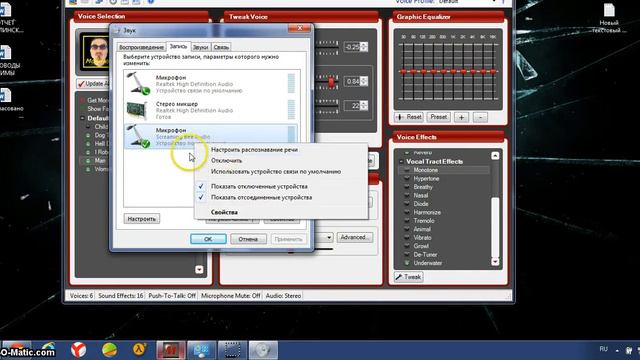
Task: Switch to the Звуки tab
Action: coord(201,47)
